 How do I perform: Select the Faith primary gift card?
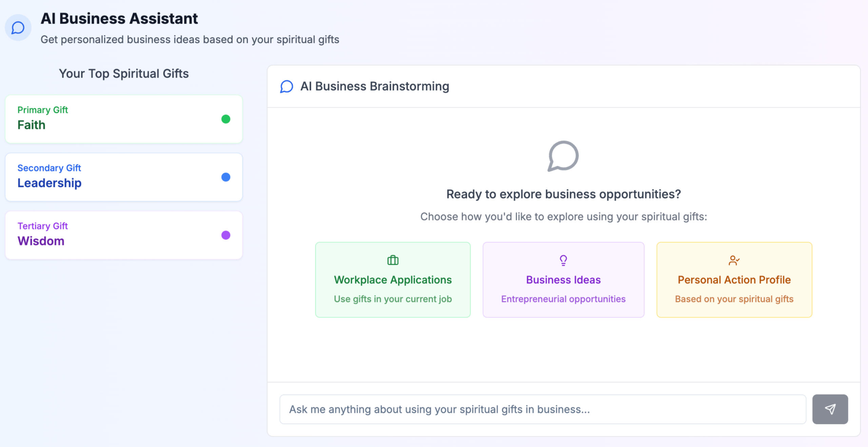point(124,119)
